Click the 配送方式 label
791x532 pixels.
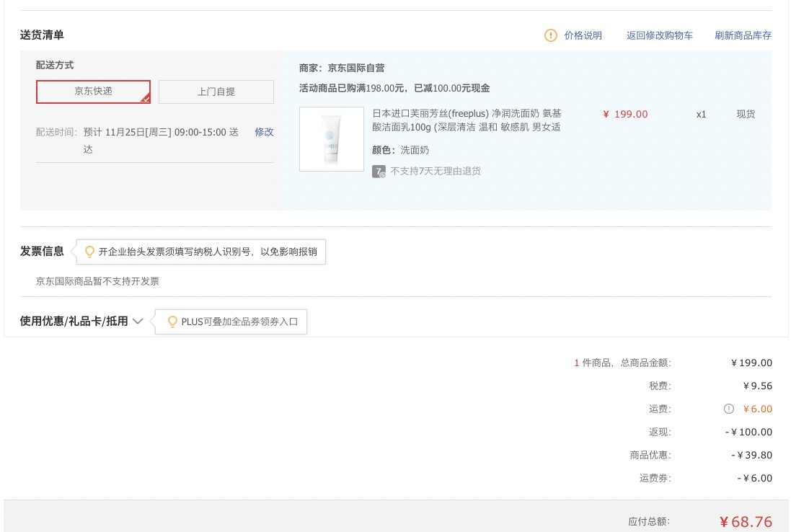55,65
